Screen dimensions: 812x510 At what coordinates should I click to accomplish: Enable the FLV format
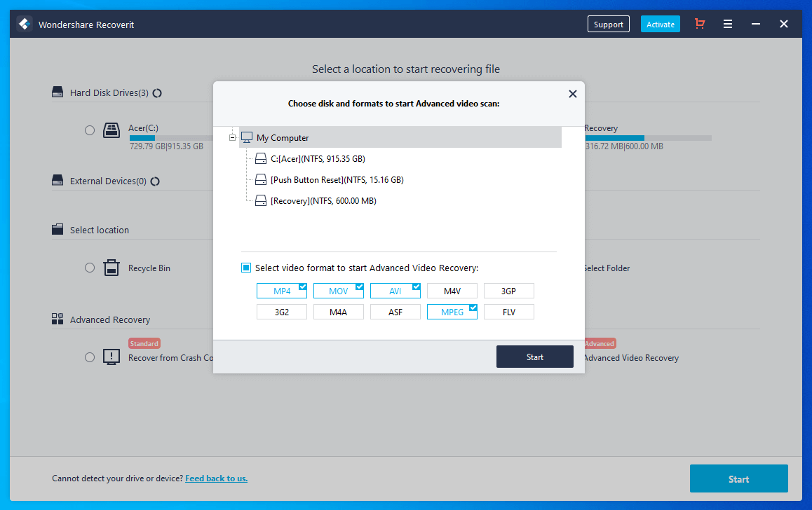point(508,312)
